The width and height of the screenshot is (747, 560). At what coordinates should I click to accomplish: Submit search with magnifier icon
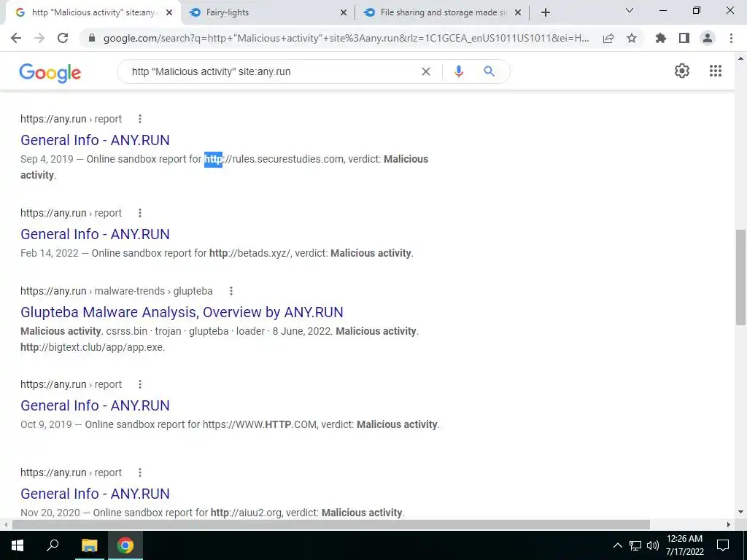tap(489, 71)
